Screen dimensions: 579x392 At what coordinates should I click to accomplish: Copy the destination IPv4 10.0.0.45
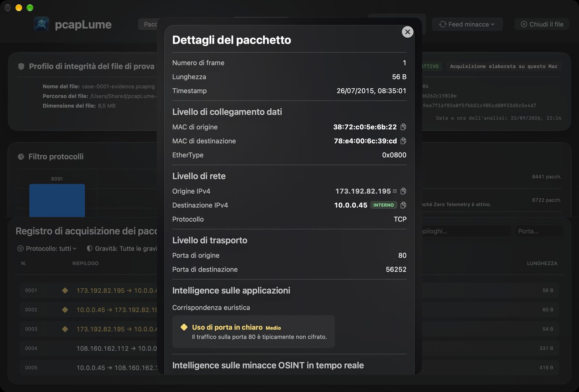click(403, 205)
